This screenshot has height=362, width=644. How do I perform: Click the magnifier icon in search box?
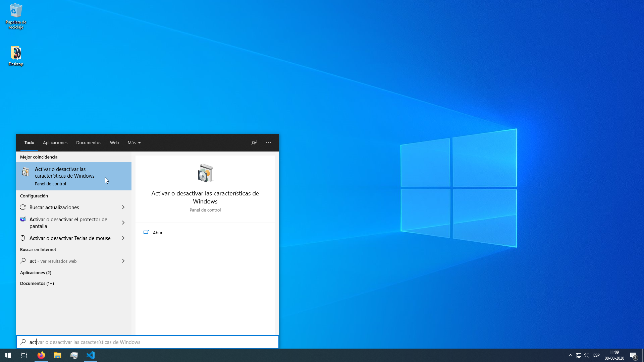tap(23, 342)
